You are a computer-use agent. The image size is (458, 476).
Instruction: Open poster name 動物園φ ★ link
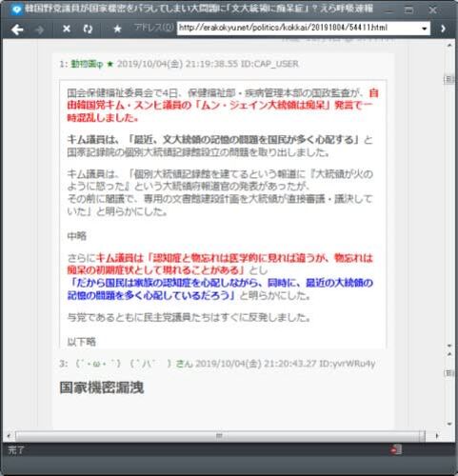point(87,64)
